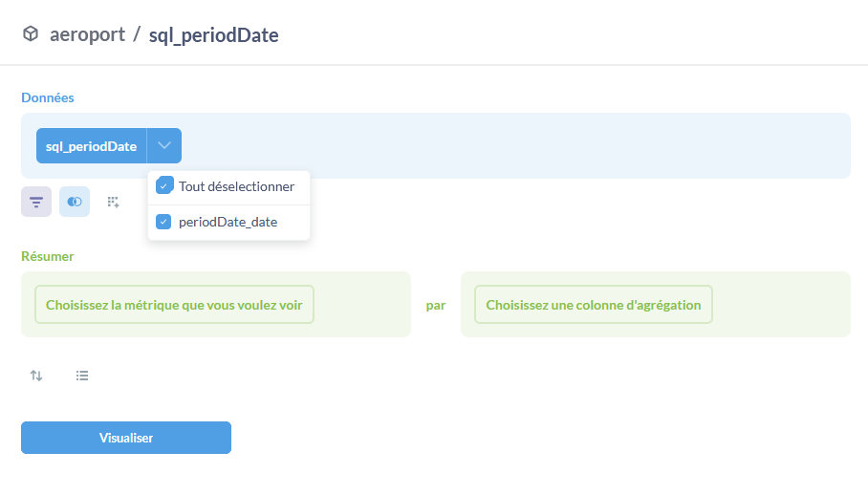The width and height of the screenshot is (868, 495).
Task: Open the sql_periodDate data source picker
Action: 92,146
